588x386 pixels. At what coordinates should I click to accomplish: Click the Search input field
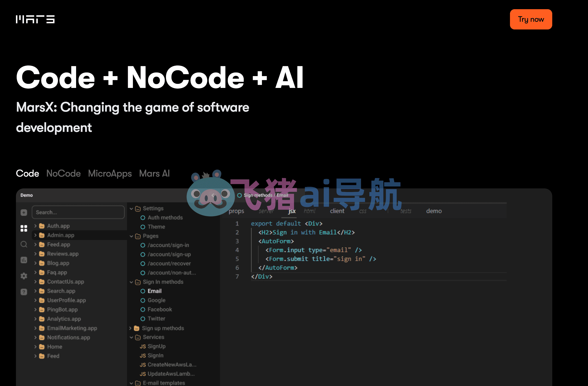(x=78, y=212)
